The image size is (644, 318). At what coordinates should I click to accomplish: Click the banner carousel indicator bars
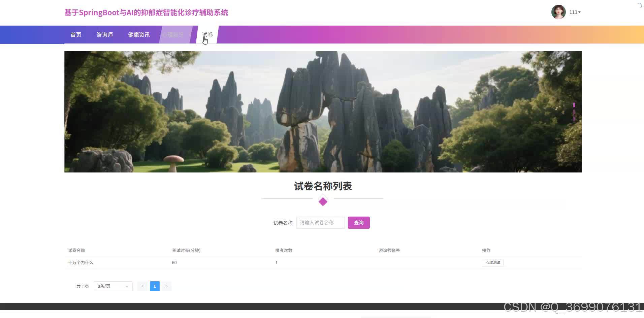[x=574, y=112]
